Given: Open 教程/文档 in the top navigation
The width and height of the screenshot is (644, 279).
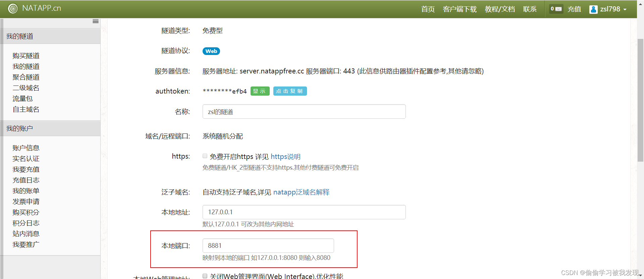Looking at the screenshot, I should [500, 9].
